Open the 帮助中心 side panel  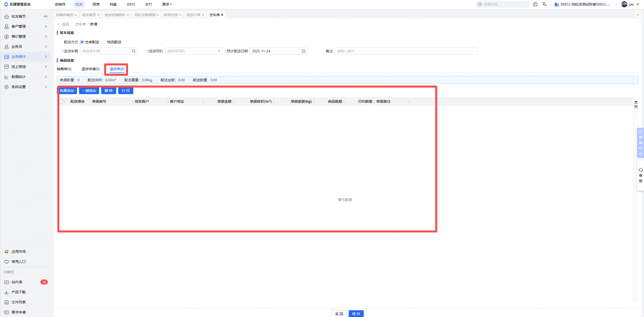640,143
